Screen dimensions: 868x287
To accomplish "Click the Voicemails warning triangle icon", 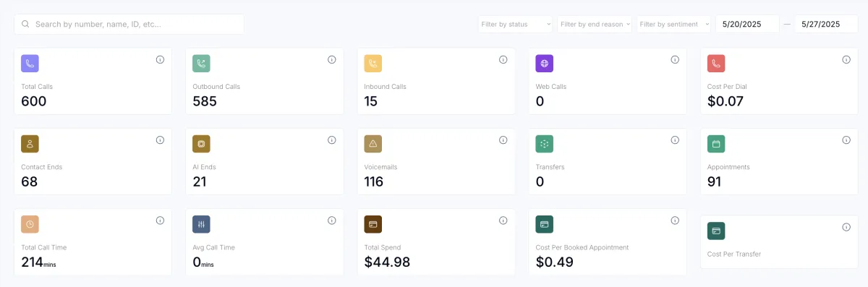I will pyautogui.click(x=373, y=144).
